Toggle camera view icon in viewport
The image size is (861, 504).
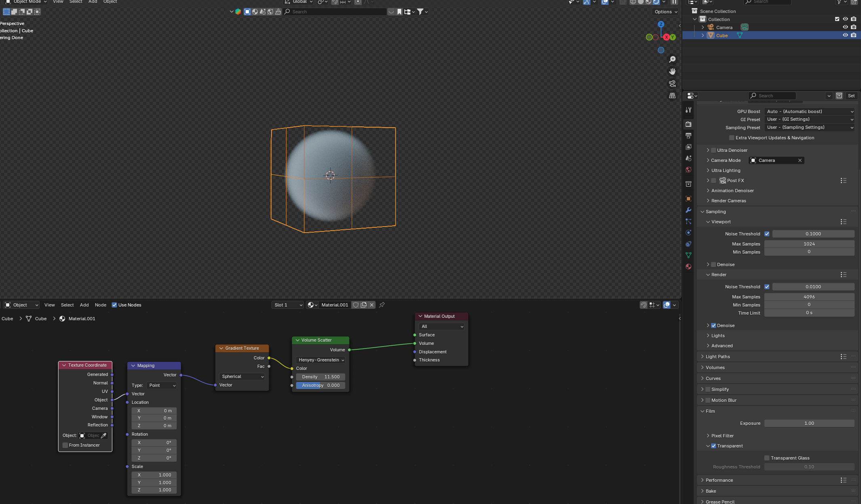[x=672, y=84]
